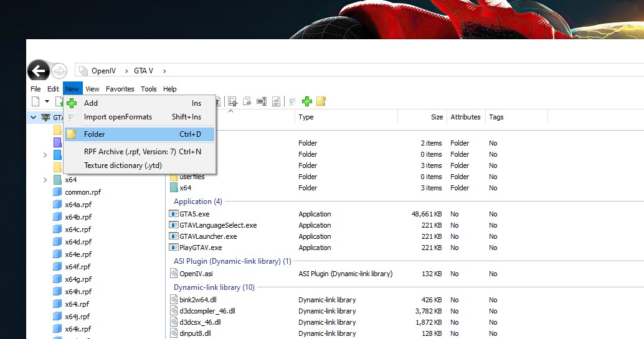This screenshot has width=644, height=339.
Task: Open the dropdown arrow beside the blank page icon
Action: tap(47, 101)
